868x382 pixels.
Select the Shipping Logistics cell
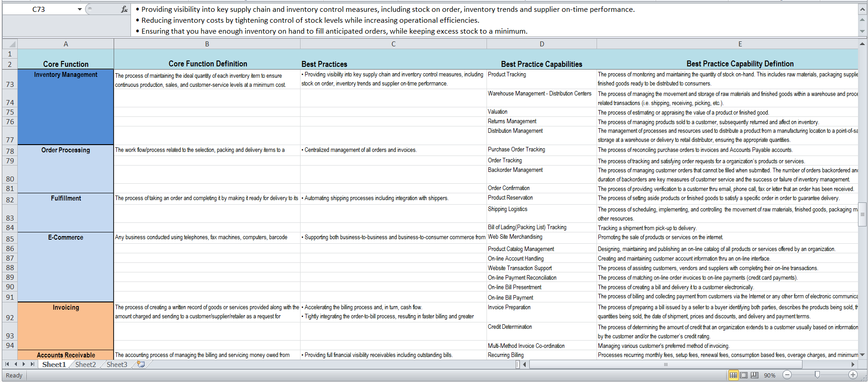coord(542,213)
